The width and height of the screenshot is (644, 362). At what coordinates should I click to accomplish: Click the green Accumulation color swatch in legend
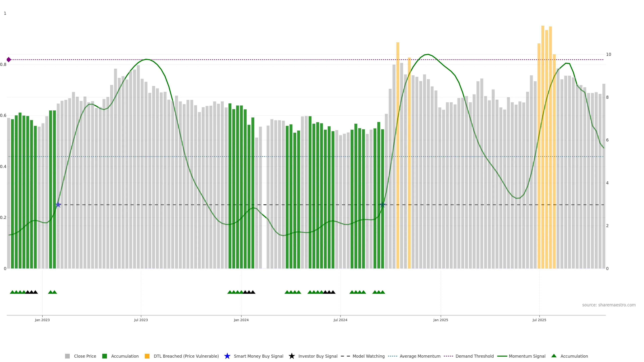coord(104,356)
